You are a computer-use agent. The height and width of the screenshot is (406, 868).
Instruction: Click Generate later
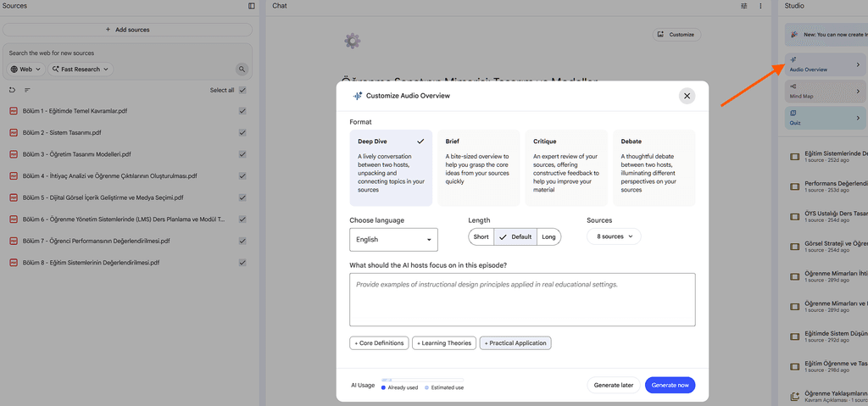[614, 385]
